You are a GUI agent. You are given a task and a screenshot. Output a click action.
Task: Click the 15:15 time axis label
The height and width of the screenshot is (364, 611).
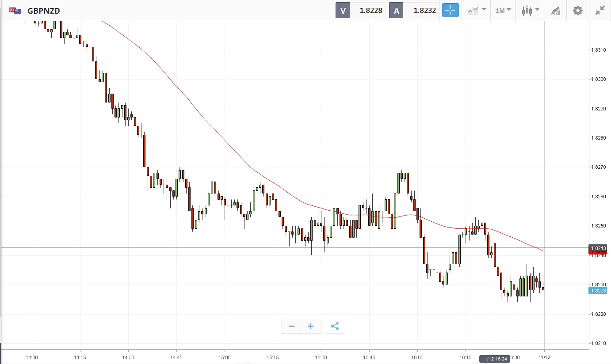tap(273, 357)
